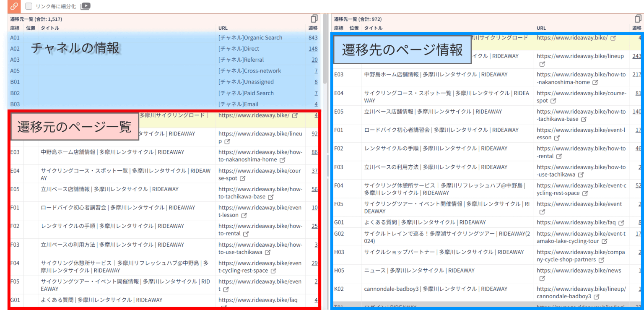
Task: Select 遷移元 row ロードバイク初心者講習会 title
Action: coord(118,208)
